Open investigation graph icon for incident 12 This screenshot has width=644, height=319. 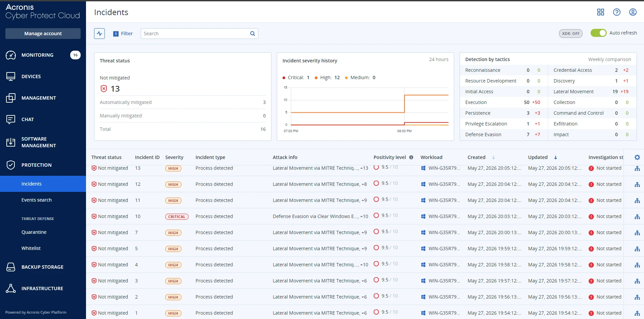pos(637,184)
